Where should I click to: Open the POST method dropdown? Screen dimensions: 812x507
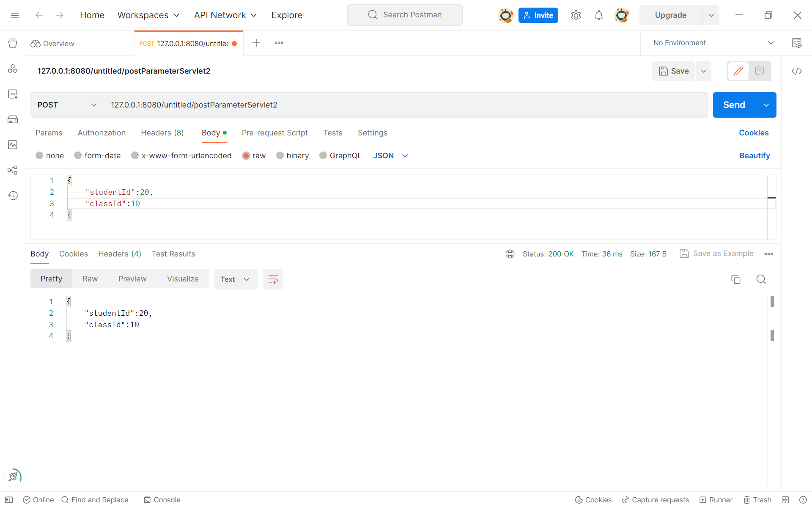coord(67,105)
